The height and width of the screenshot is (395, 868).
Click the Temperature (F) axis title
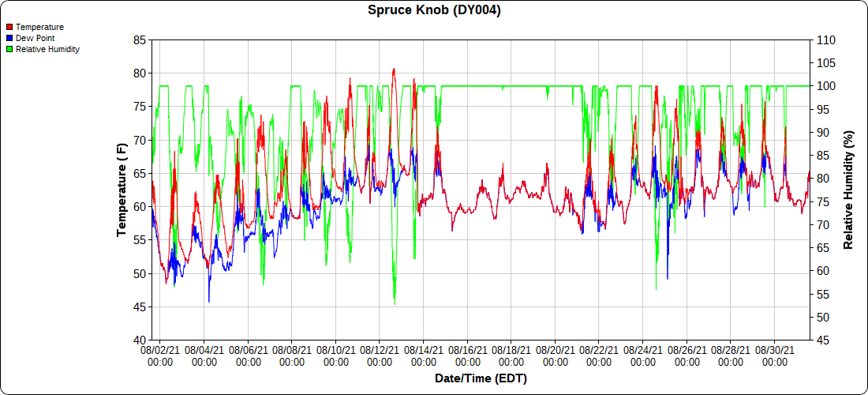[122, 190]
